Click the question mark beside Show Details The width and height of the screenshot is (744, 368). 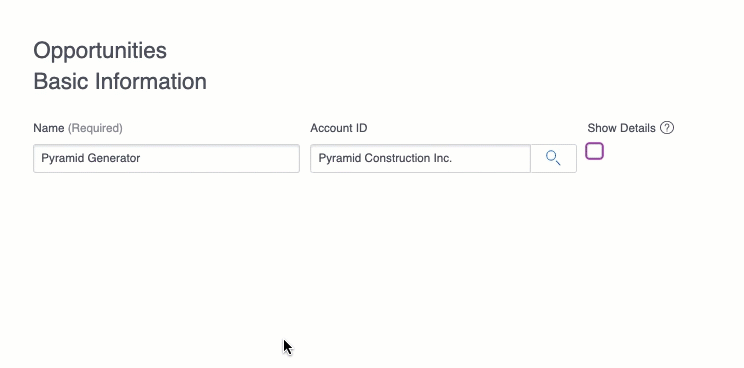point(667,128)
